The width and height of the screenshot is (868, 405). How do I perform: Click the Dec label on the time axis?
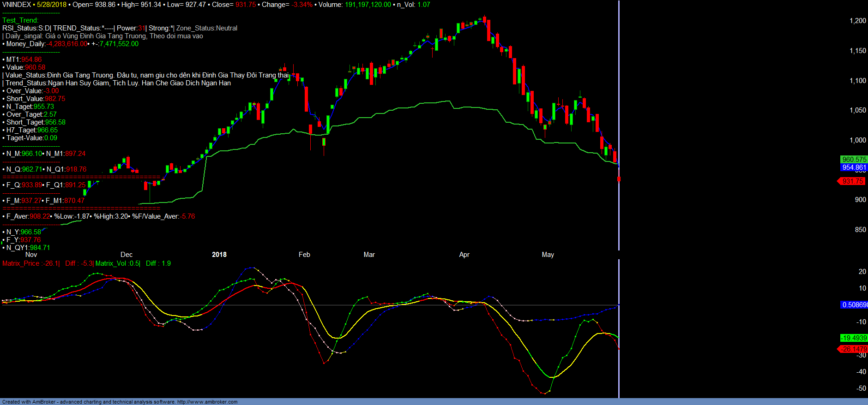pos(127,255)
